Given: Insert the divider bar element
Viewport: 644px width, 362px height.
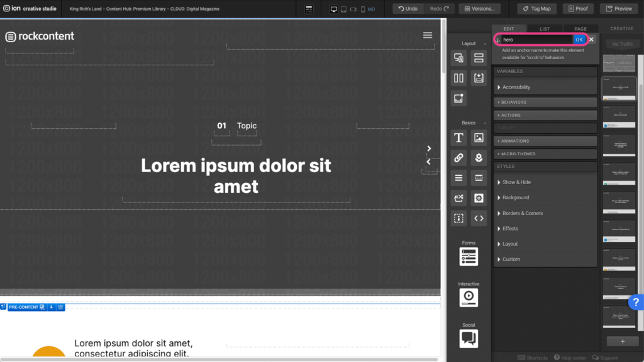Looking at the screenshot, I should (x=479, y=178).
